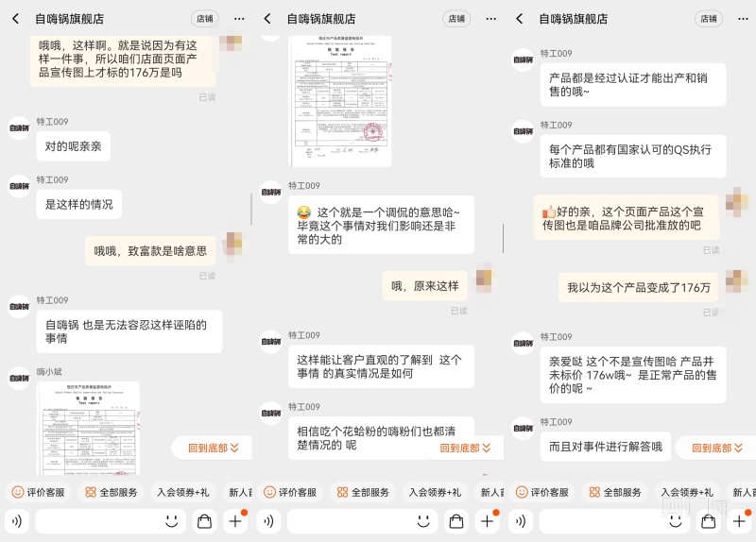The height and width of the screenshot is (542, 756).
Task: Focus message input field in left screenshot
Action: click(x=111, y=521)
